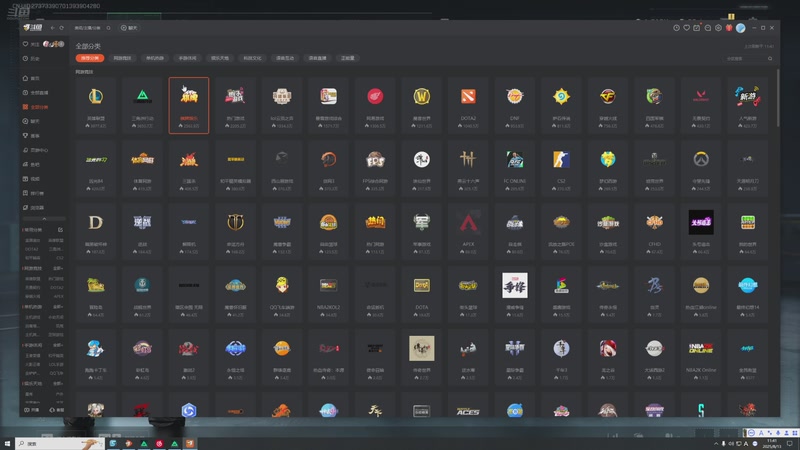Screen dimensions: 800x450
Task: Click the magnifier icon in category search
Action: [770, 59]
